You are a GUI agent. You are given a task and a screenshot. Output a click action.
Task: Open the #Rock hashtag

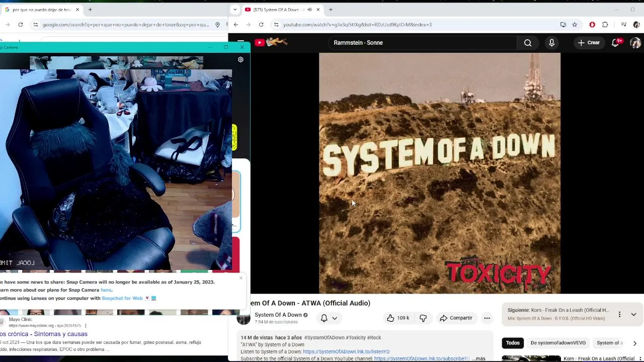[x=374, y=338]
